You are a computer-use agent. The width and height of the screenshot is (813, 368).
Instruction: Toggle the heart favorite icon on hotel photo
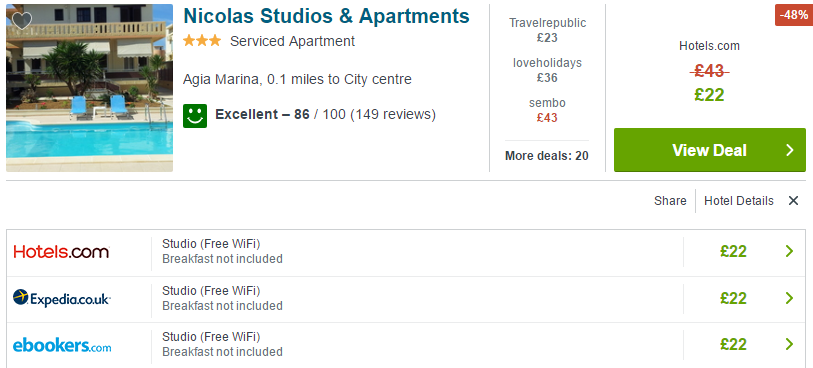point(22,21)
